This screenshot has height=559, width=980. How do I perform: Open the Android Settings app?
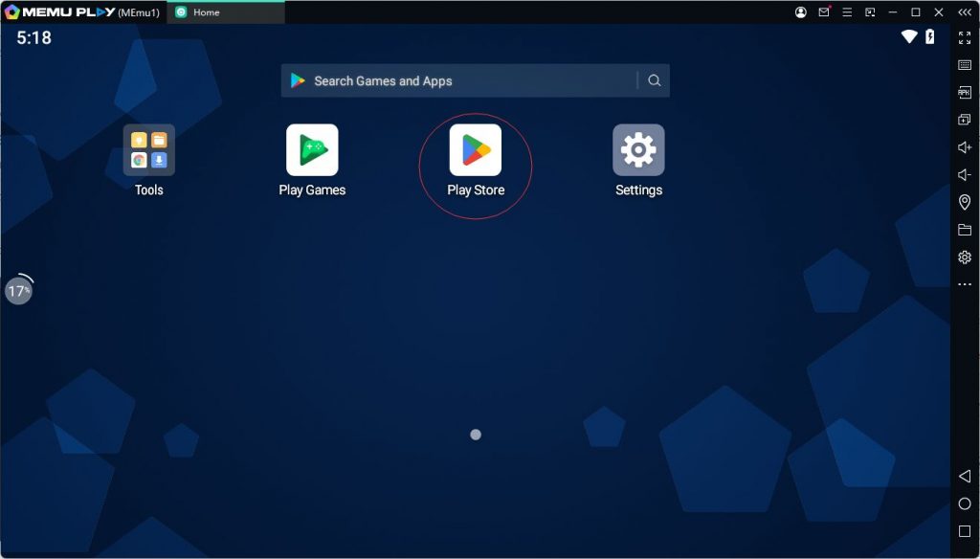coord(638,150)
